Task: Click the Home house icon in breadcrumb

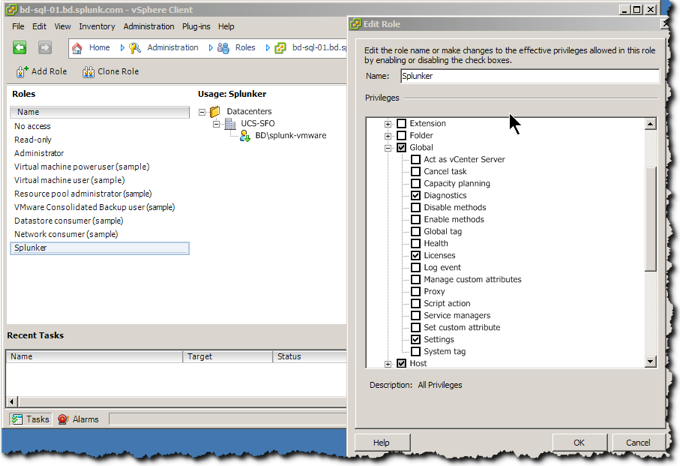Action: tap(77, 48)
